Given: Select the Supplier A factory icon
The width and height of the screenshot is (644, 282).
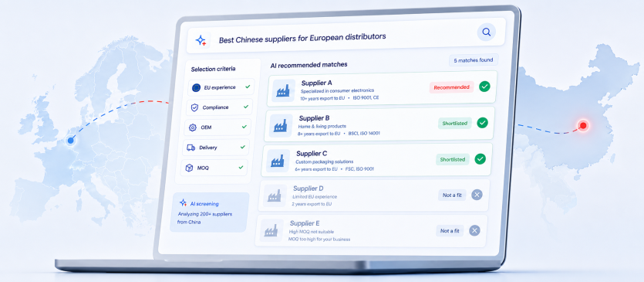Looking at the screenshot, I should (x=283, y=90).
